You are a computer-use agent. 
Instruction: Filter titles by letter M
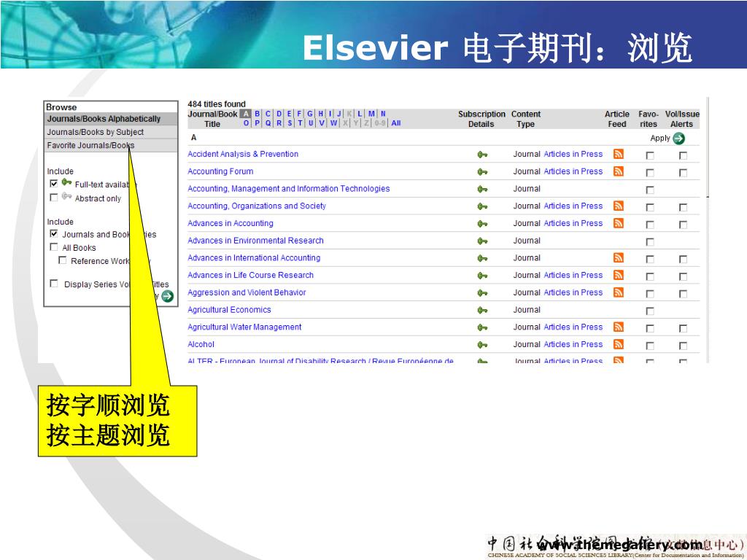[x=371, y=114]
